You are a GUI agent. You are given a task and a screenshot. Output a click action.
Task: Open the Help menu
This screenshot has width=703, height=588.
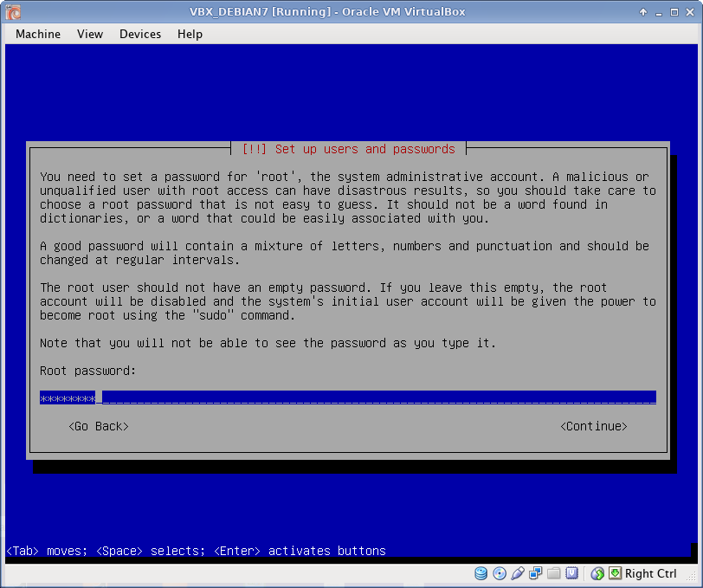point(190,34)
